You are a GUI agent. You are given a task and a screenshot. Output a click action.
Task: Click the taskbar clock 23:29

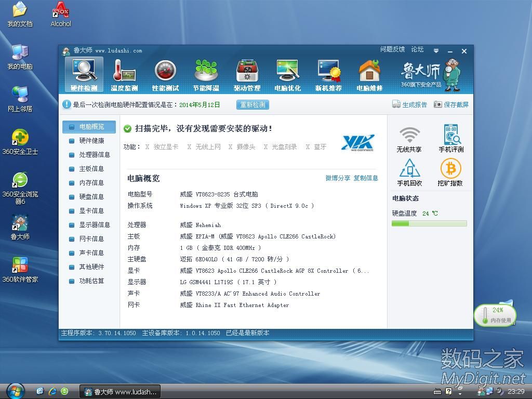point(516,392)
